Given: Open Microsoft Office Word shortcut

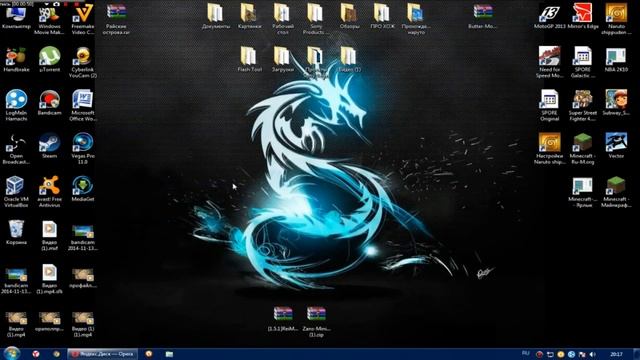Looking at the screenshot, I should point(83,106).
